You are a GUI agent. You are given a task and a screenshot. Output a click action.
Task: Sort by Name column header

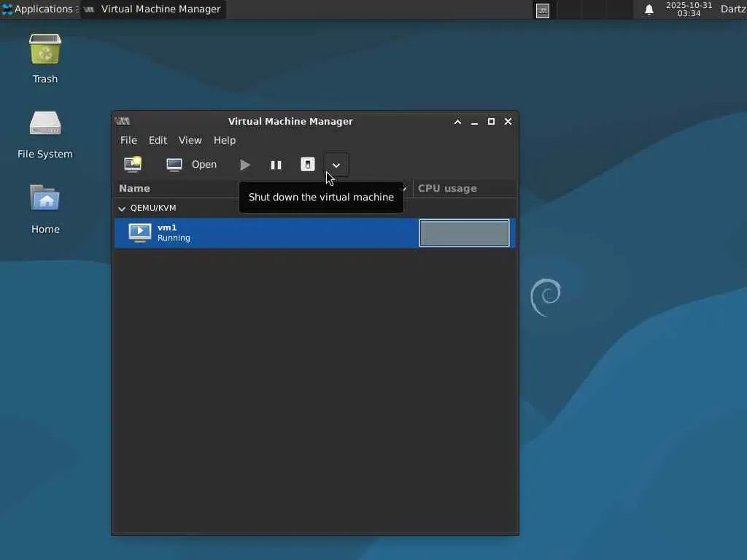[x=263, y=188]
